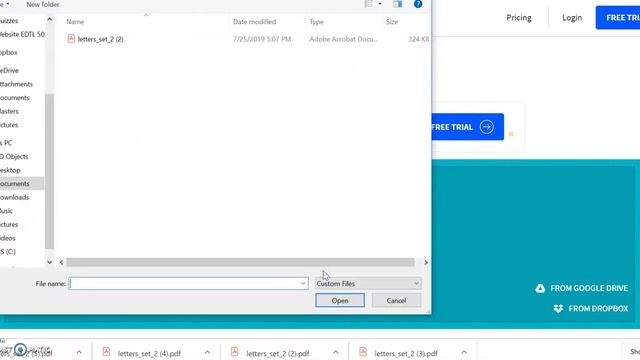640x360 pixels.
Task: Select OS (C:) drive in sidebar
Action: click(8, 251)
